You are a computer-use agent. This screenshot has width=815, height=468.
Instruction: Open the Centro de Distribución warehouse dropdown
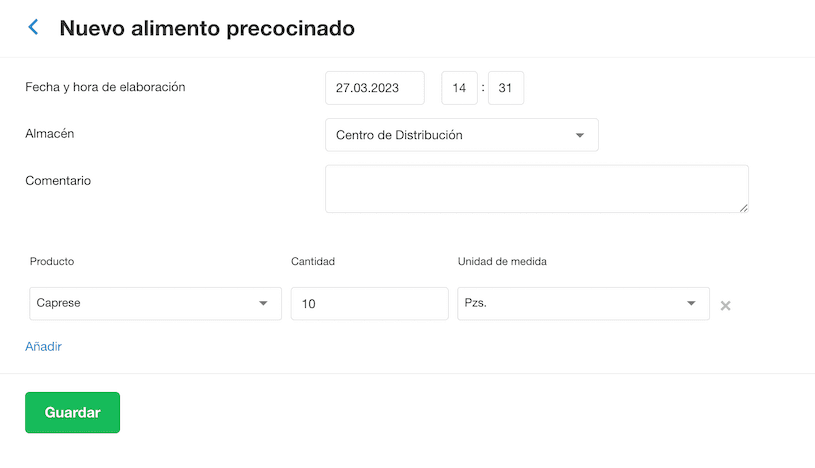coord(462,135)
